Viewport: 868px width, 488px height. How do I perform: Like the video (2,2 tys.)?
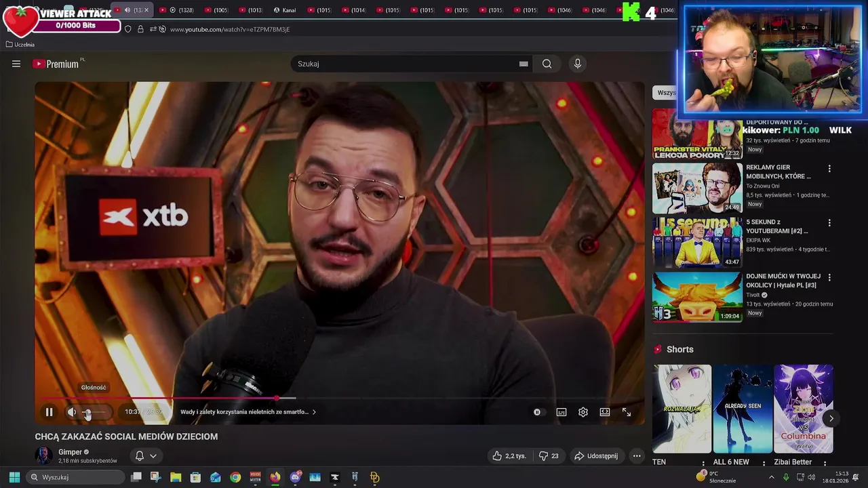click(509, 456)
